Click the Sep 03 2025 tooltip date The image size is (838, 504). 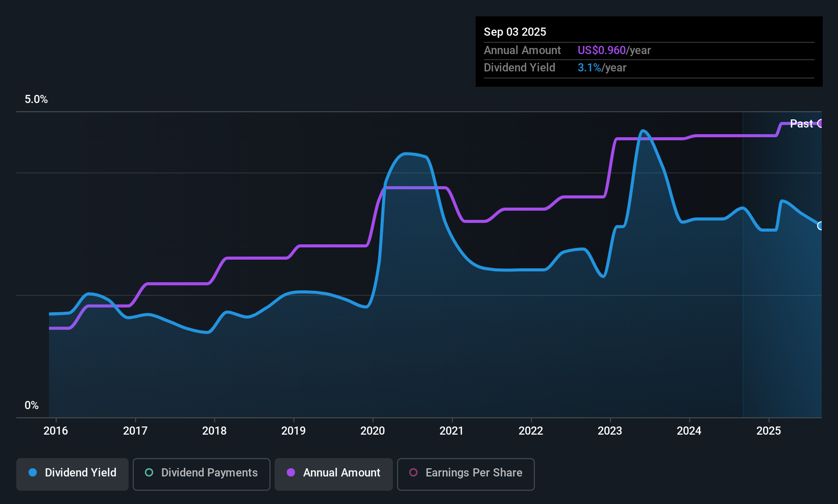pos(515,32)
